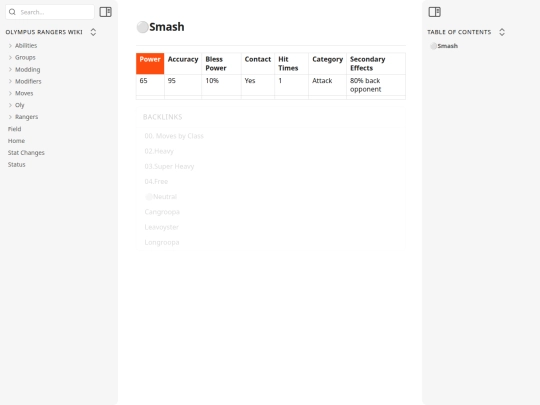Open the Neutral backlink
540x405 pixels.
coord(161,197)
